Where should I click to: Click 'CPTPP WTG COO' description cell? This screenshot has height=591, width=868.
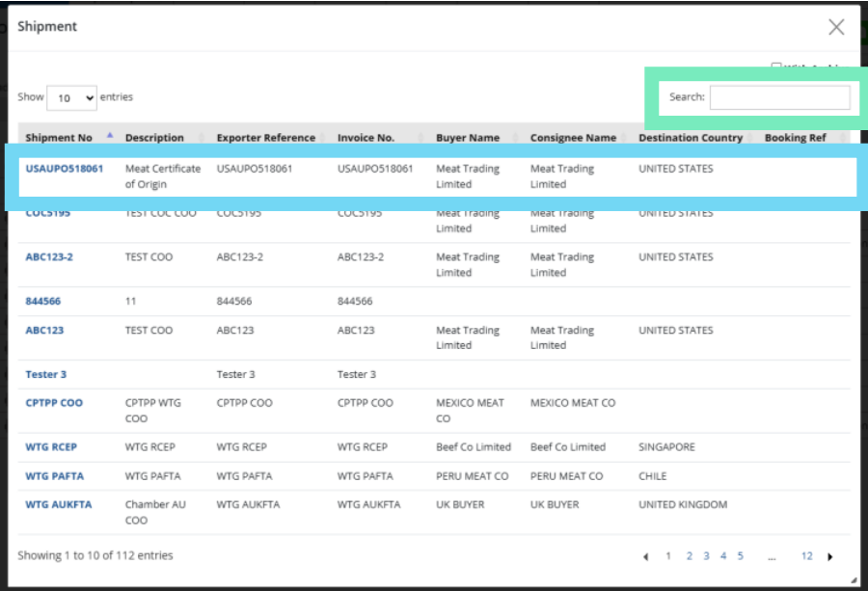point(152,411)
